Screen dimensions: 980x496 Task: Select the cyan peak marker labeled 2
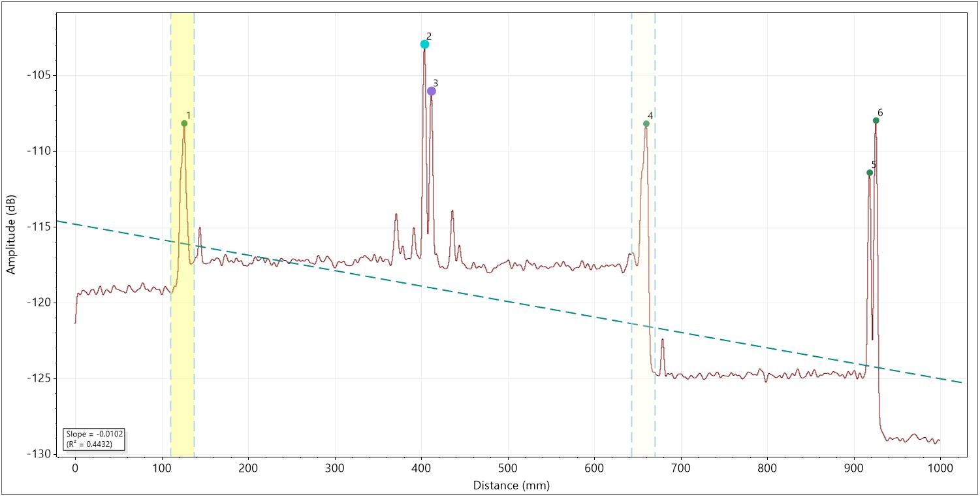click(424, 44)
